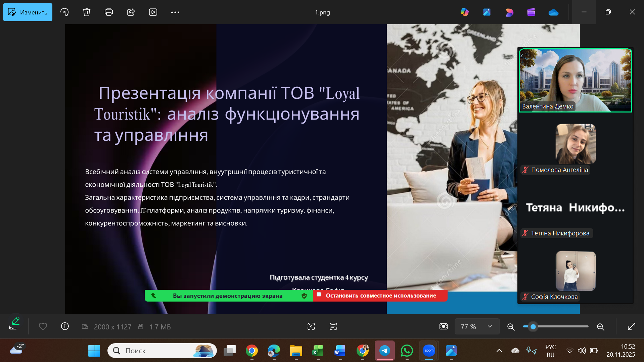Viewport: 644px width, 362px height.
Task: Adjust the zoom slider handle
Action: point(533,327)
